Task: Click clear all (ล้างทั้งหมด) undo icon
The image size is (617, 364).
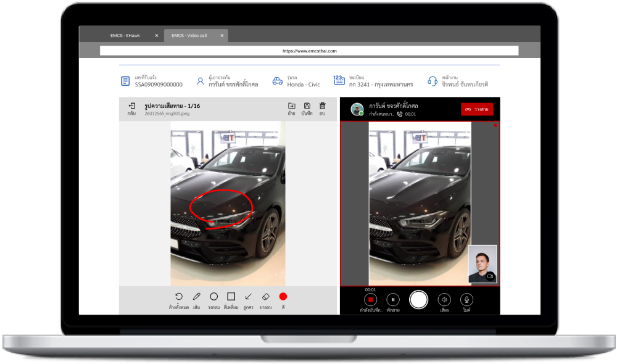Action: (x=179, y=296)
